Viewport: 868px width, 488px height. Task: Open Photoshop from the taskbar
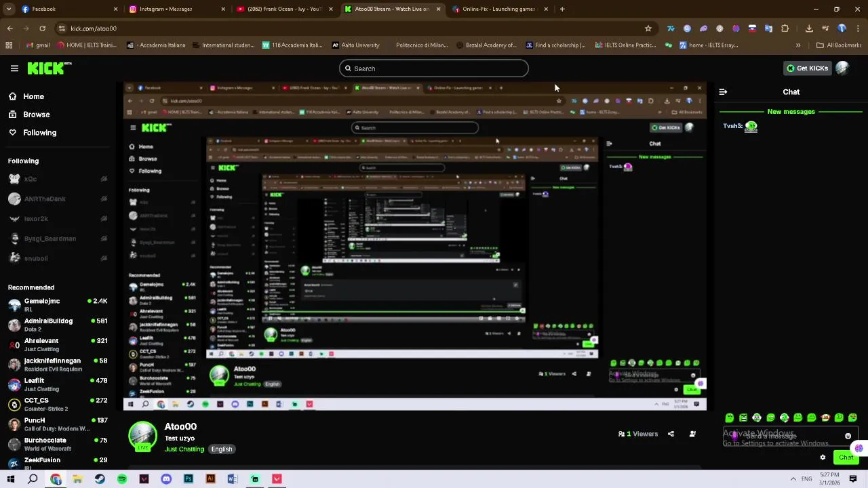click(189, 479)
